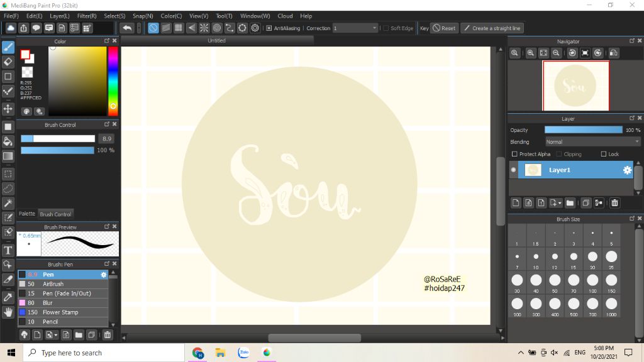Zoom in using Navigator magnifier plus
The height and width of the screenshot is (362, 644).
pyautogui.click(x=531, y=53)
